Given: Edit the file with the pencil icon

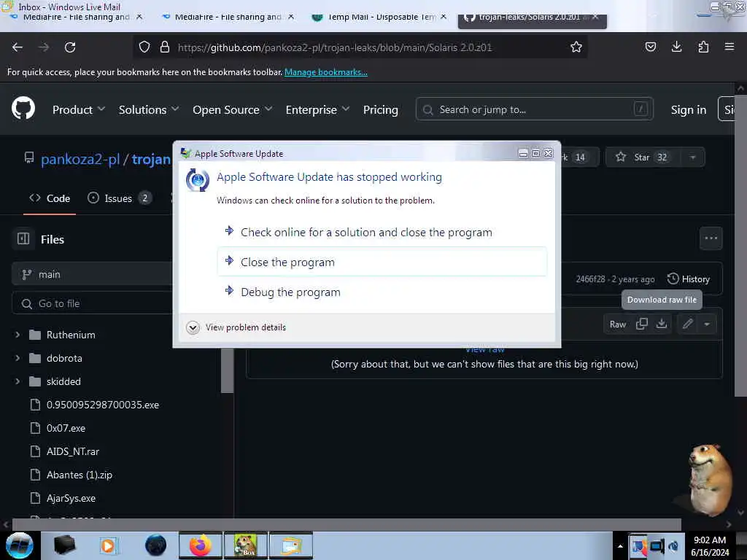Looking at the screenshot, I should click(x=687, y=324).
